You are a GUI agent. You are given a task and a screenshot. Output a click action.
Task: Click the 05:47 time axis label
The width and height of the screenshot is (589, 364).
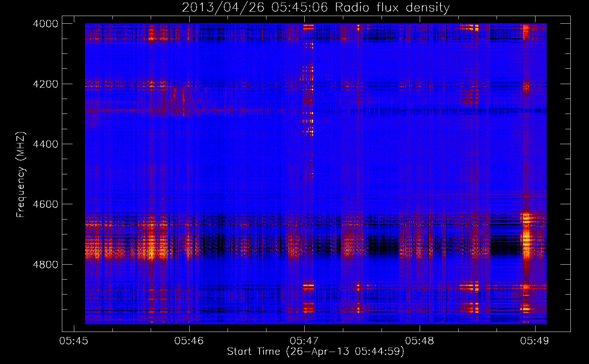[x=304, y=341]
